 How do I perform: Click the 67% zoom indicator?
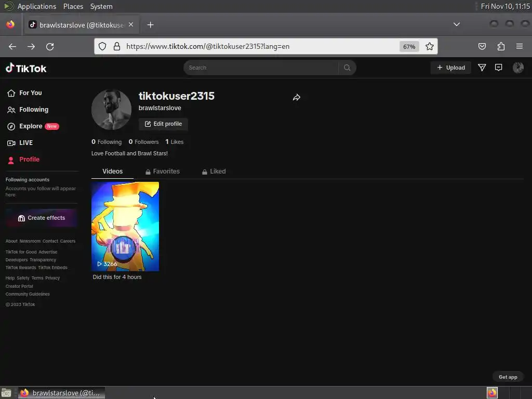point(409,47)
